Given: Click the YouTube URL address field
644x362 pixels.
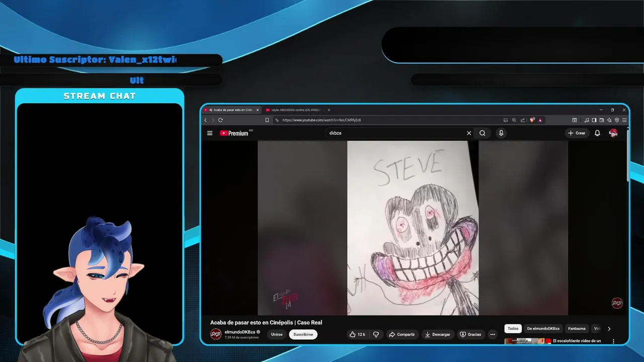Looking at the screenshot, I should click(x=387, y=120).
